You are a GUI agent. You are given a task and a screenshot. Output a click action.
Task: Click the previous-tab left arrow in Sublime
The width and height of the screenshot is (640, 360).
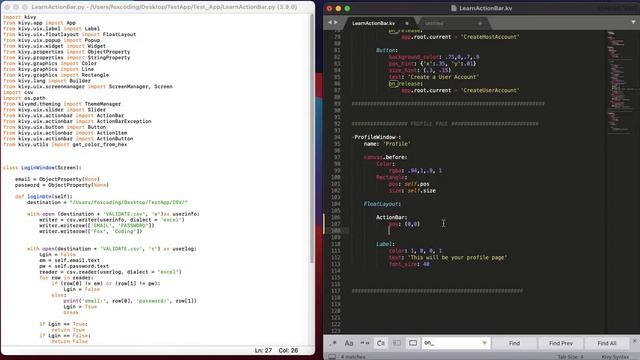(330, 22)
